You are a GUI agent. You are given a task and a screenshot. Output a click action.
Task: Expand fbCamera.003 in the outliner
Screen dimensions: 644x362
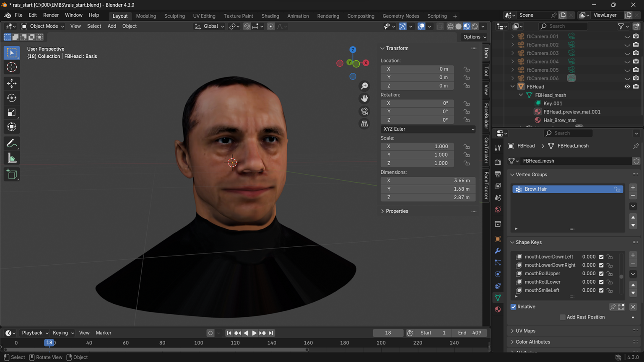512,53
